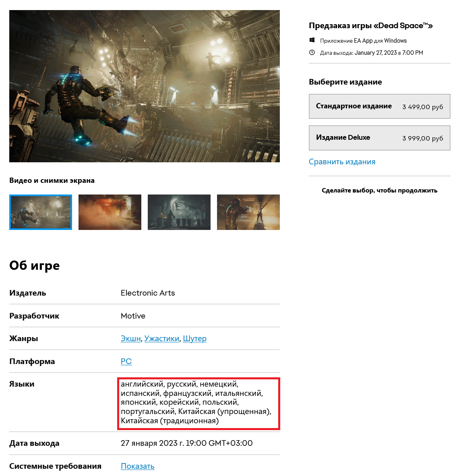The image size is (463, 476).
Task: Follow the Ужастики genre link
Action: coord(162,339)
